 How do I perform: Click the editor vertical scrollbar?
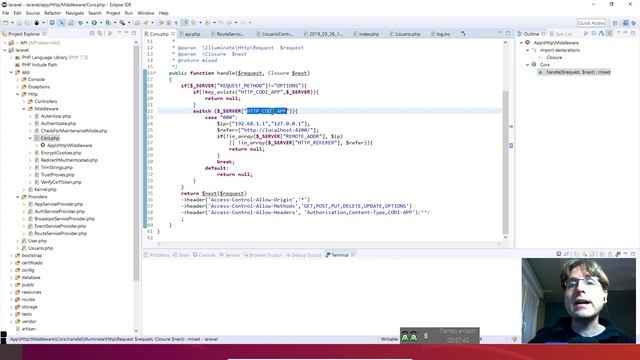506,161
